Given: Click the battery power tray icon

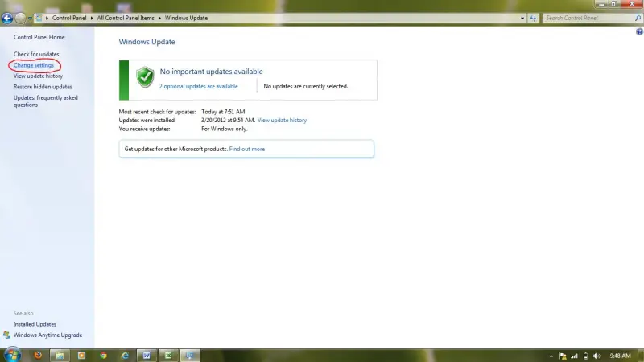Looking at the screenshot, I should click(586, 356).
